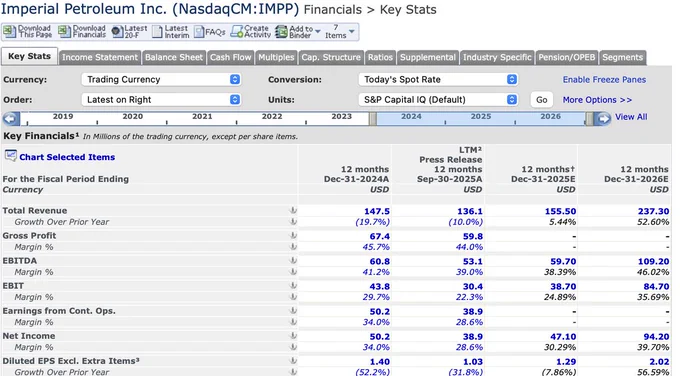Switch to the Income Statement tab
This screenshot has height=376, width=680.
(x=100, y=57)
